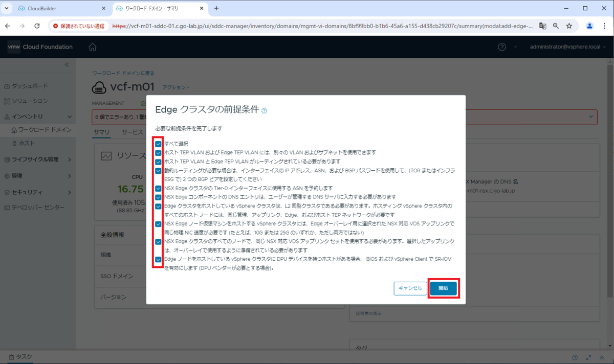Click the translate page icon

[543, 26]
